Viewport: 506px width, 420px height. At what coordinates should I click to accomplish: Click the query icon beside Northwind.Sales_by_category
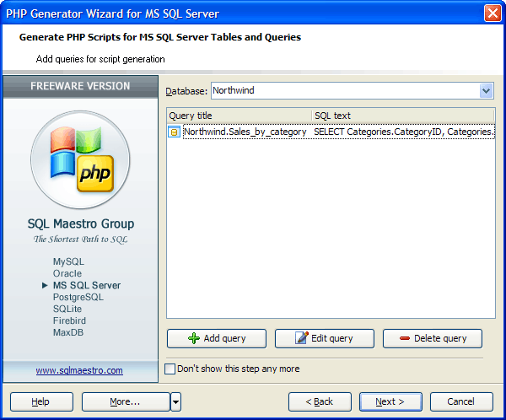tap(174, 132)
